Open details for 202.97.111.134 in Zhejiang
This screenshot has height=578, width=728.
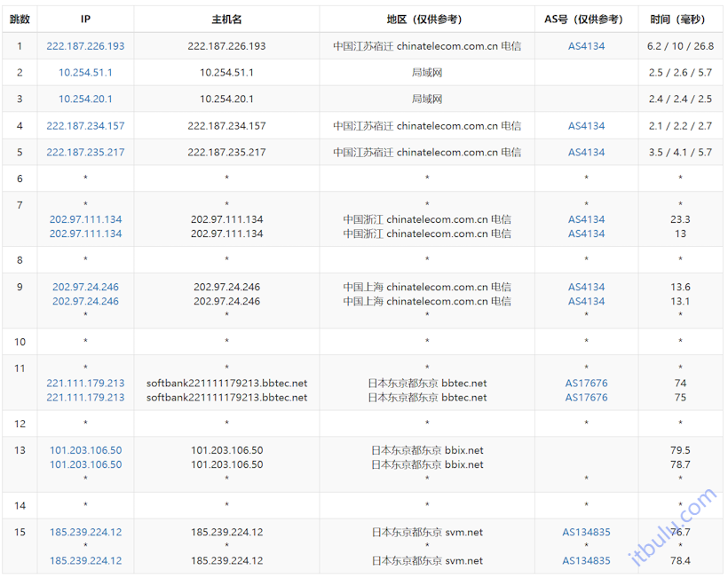[85, 219]
